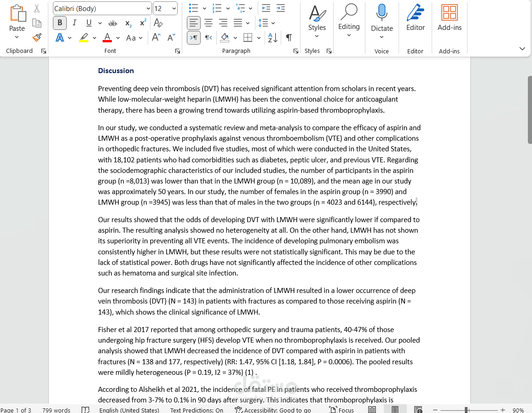Click the Paste clipboard icon
The width and height of the screenshot is (532, 413).
coord(17,13)
